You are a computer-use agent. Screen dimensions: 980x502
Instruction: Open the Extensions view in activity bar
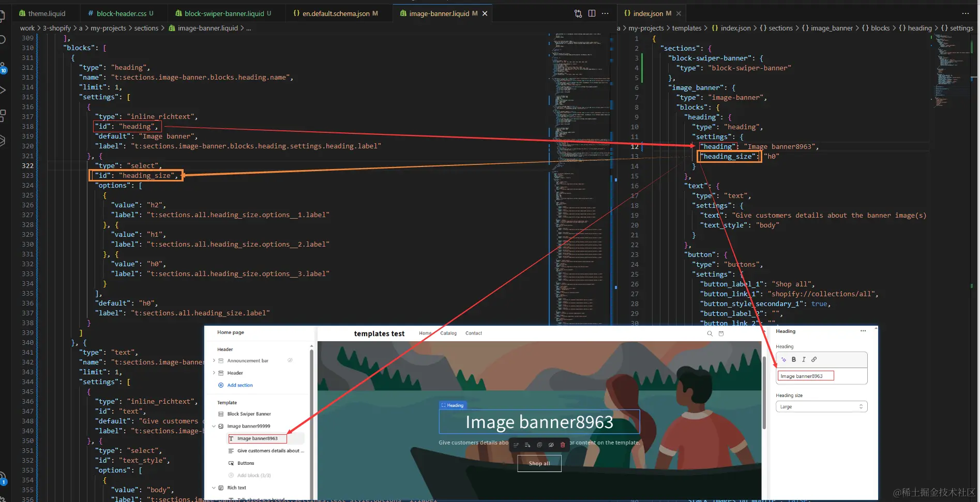(3, 115)
